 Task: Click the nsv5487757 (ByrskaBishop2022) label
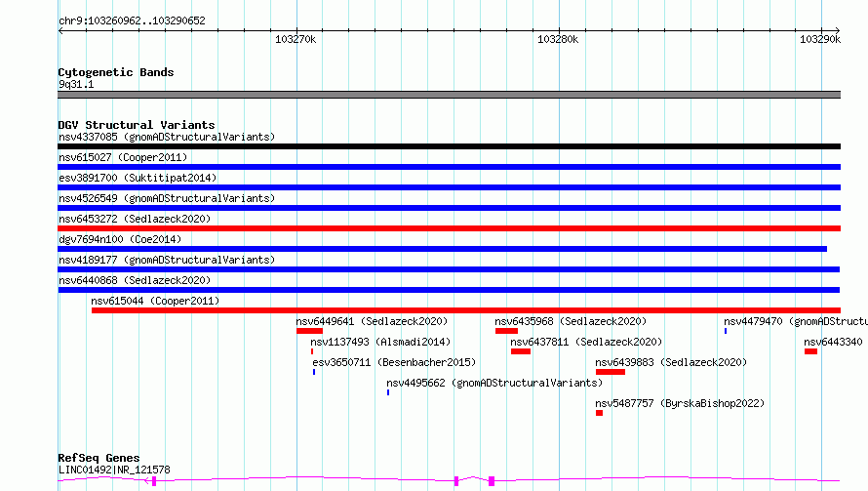[680, 403]
